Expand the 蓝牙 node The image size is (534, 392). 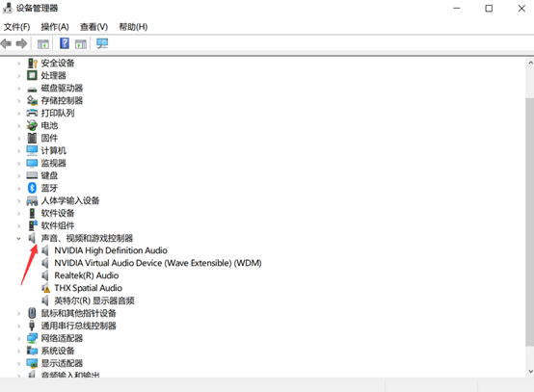tap(18, 188)
